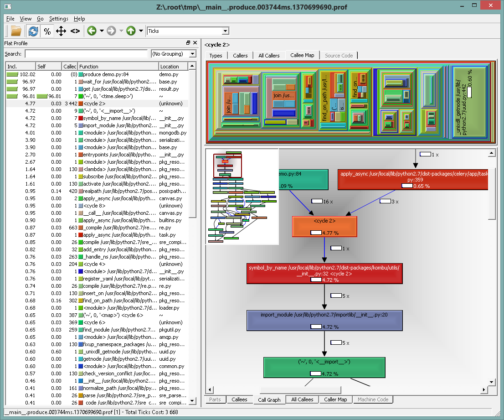Switch to the All Callers tab
This screenshot has width=504, height=420.
[x=269, y=55]
